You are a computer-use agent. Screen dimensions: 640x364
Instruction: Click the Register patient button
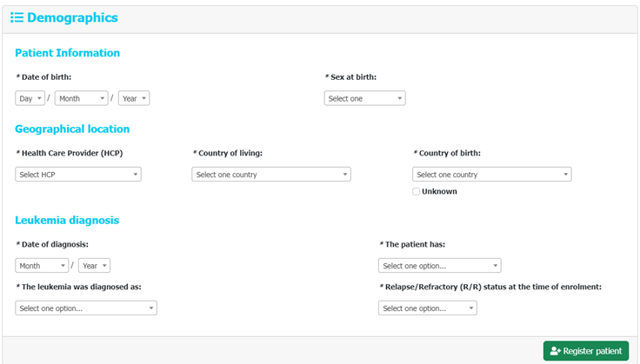(x=586, y=351)
